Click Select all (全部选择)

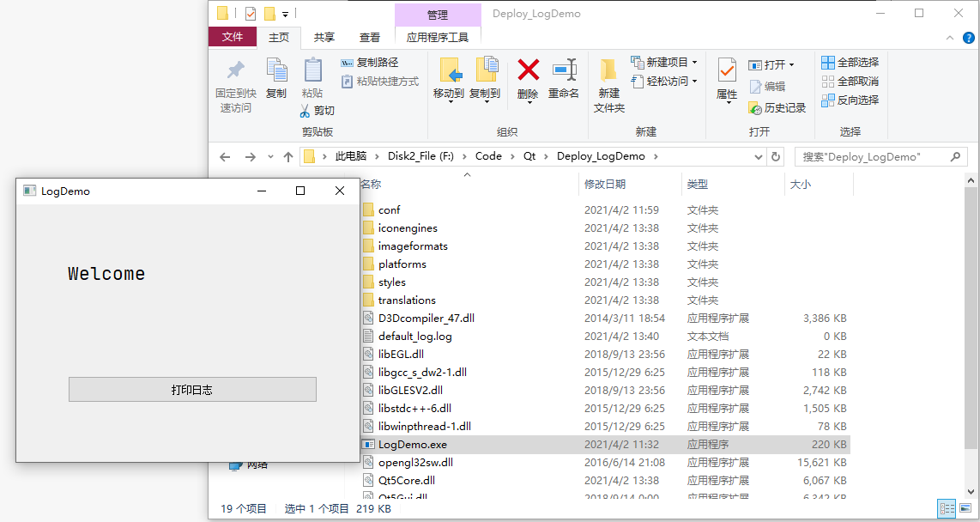coord(850,63)
